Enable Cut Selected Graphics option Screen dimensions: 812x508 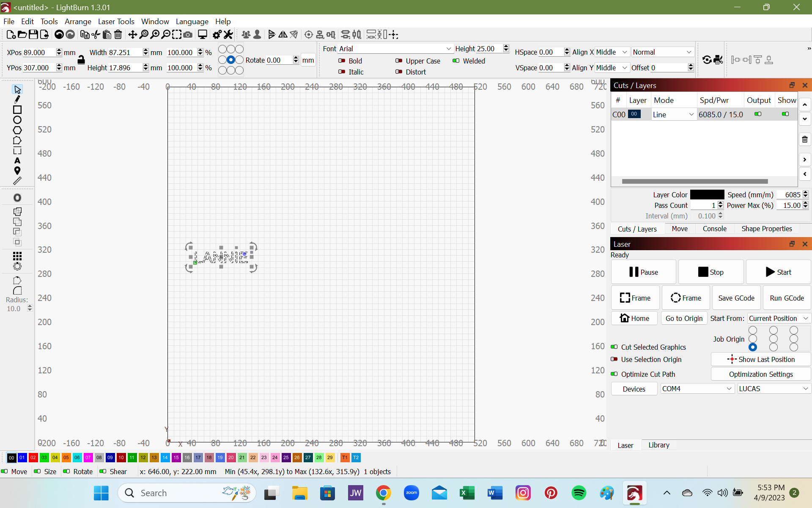coord(614,346)
